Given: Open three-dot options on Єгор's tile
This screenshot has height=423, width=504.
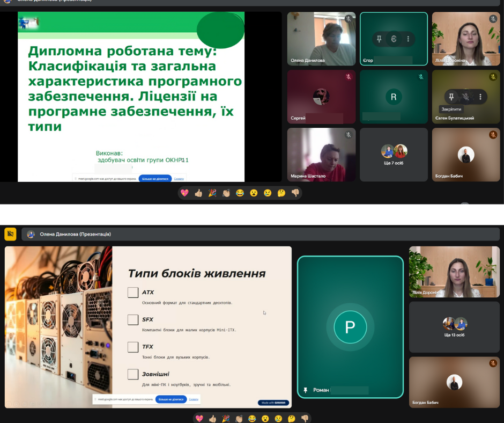Looking at the screenshot, I should click(x=408, y=39).
